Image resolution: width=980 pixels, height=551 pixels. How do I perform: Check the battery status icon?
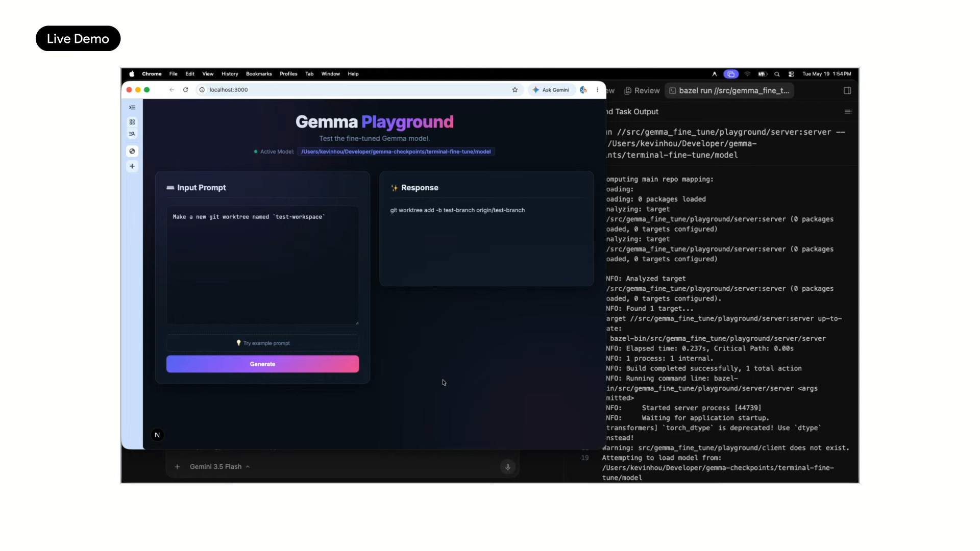coord(762,74)
